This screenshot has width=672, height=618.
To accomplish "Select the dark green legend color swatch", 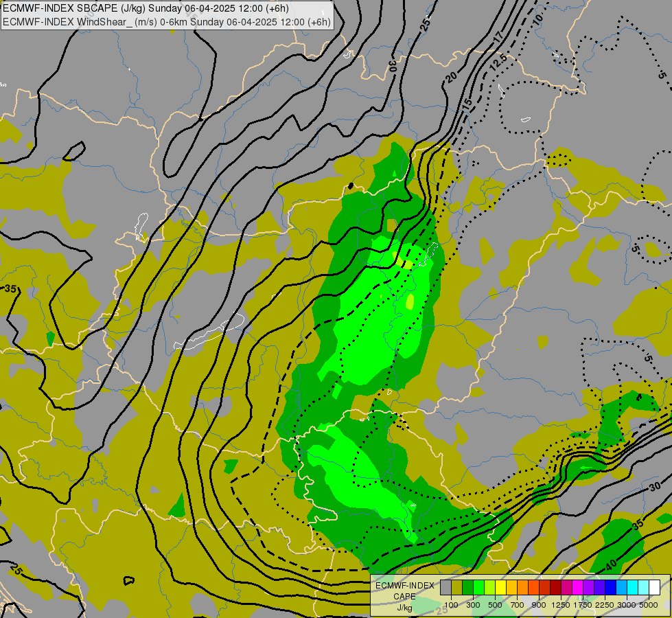I will click(467, 587).
